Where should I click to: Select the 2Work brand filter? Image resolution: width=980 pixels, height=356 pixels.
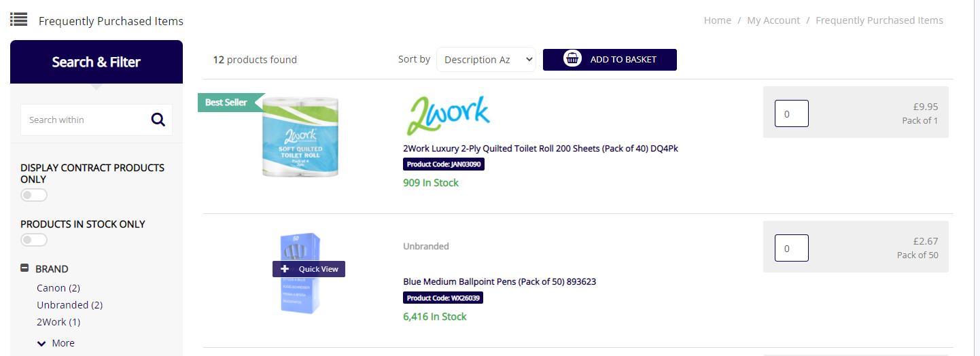click(x=58, y=322)
